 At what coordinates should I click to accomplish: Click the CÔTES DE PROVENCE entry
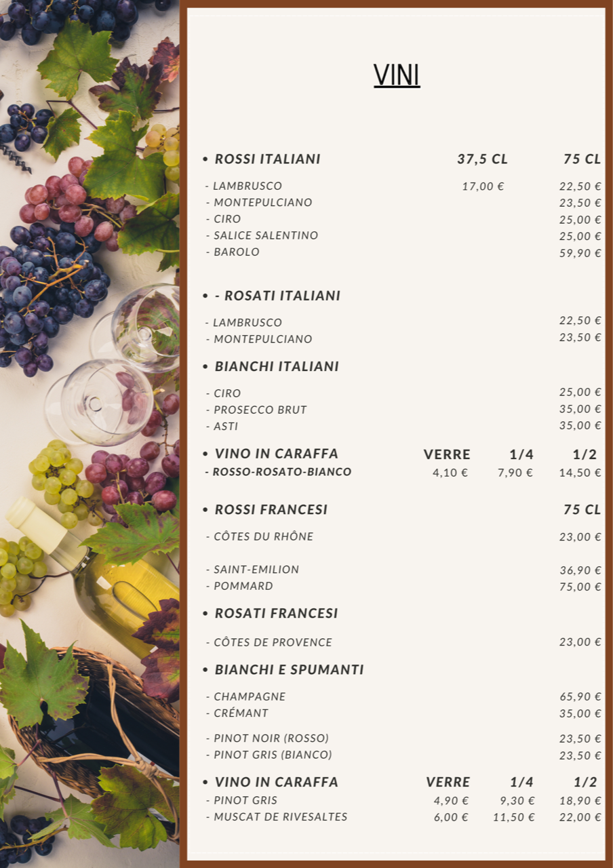pos(269,642)
